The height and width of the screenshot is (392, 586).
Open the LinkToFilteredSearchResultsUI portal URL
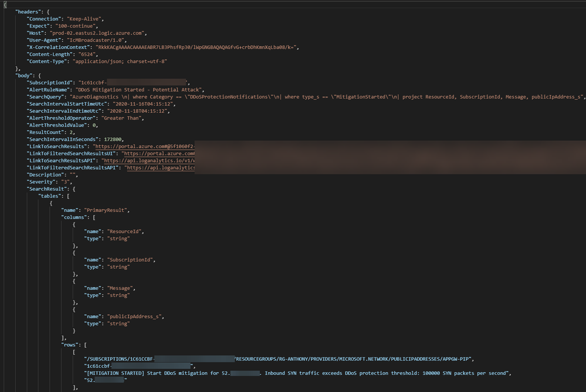click(159, 153)
